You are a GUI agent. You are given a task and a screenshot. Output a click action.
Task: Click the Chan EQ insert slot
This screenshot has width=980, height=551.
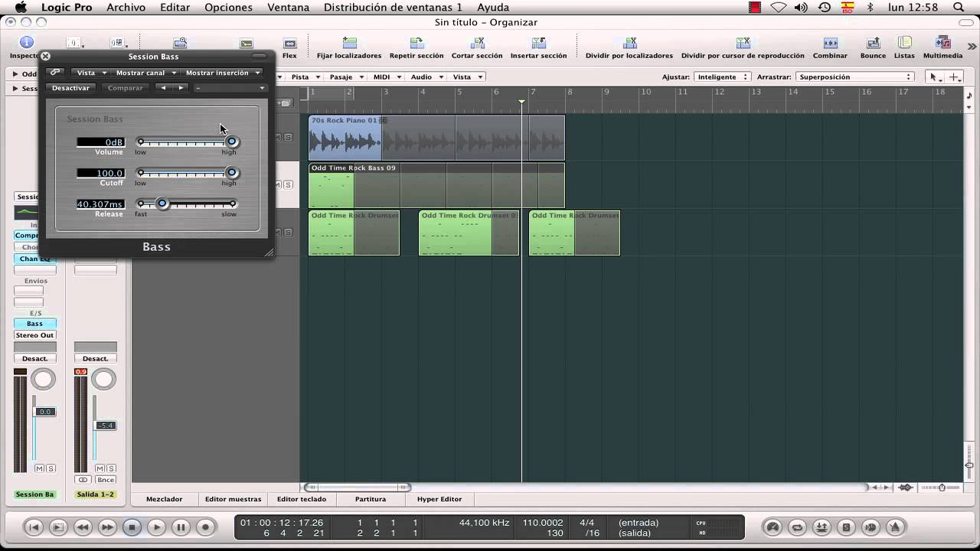34,259
